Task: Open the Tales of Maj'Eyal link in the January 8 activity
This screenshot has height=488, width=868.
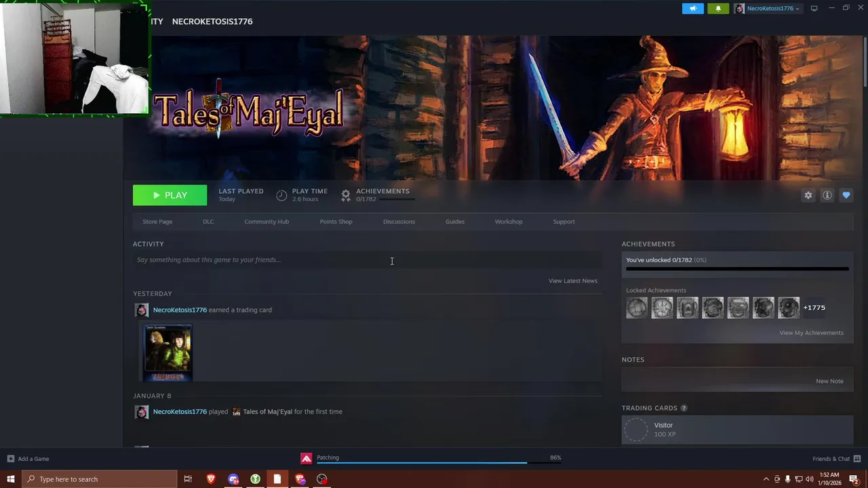Action: (x=267, y=411)
